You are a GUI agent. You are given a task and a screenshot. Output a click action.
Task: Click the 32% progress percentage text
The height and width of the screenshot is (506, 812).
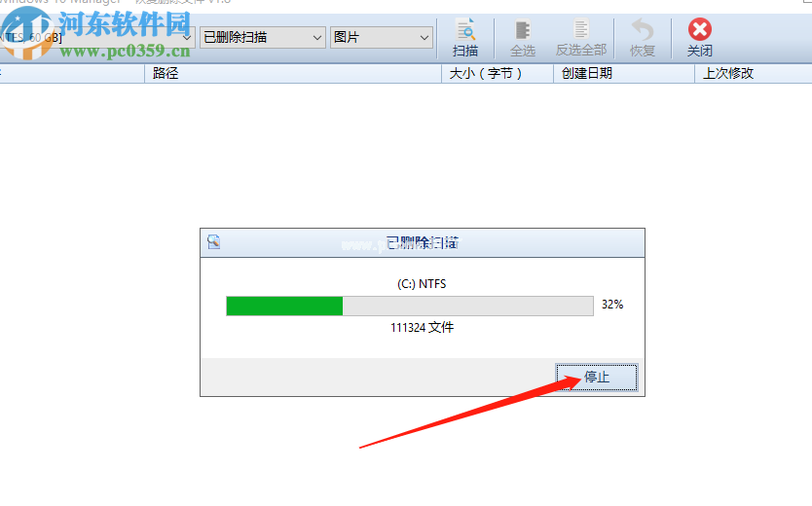click(x=612, y=305)
